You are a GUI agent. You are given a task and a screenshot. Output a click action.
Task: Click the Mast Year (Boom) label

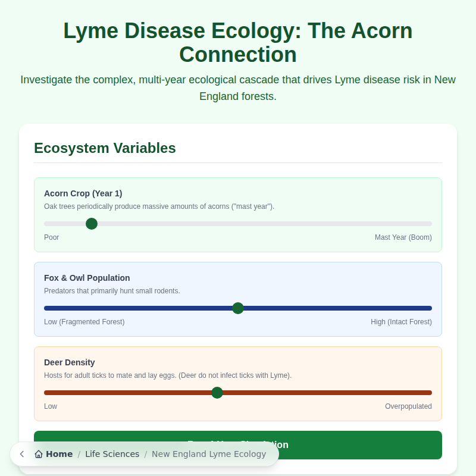point(403,237)
